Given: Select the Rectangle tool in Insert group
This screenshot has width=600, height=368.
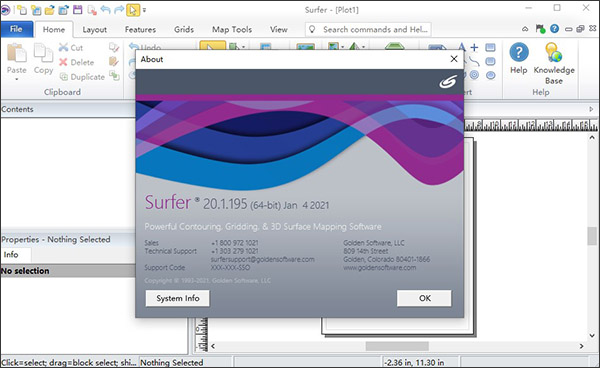Looking at the screenshot, I should 490,47.
